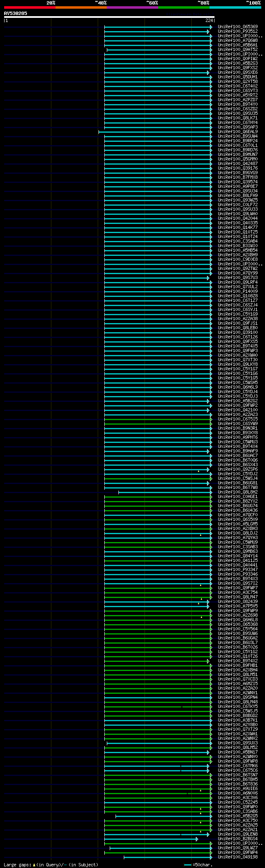Click query end position 224 label
Screen dimensions: 265x868
point(209,20)
